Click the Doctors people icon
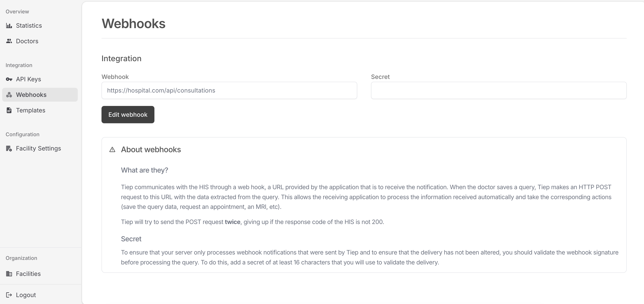Image resolution: width=644 pixels, height=304 pixels. pos(9,41)
